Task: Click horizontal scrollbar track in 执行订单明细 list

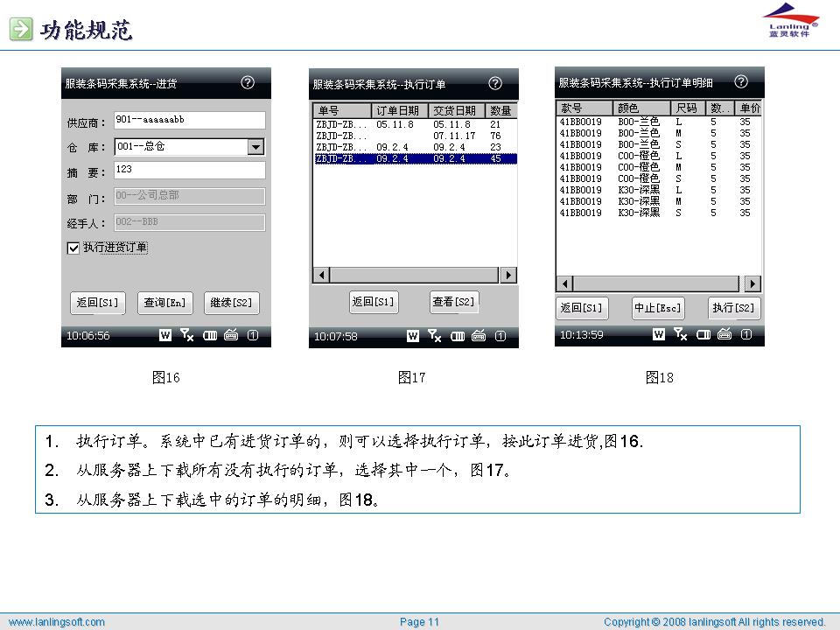Action: click(x=658, y=283)
